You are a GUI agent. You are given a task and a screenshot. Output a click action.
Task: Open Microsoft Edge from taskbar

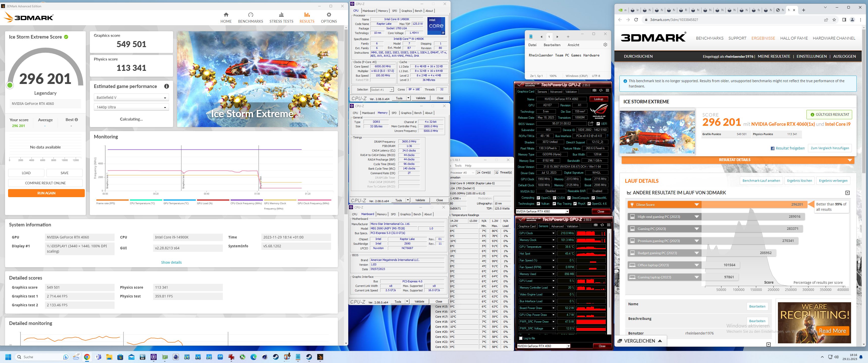coord(253,357)
